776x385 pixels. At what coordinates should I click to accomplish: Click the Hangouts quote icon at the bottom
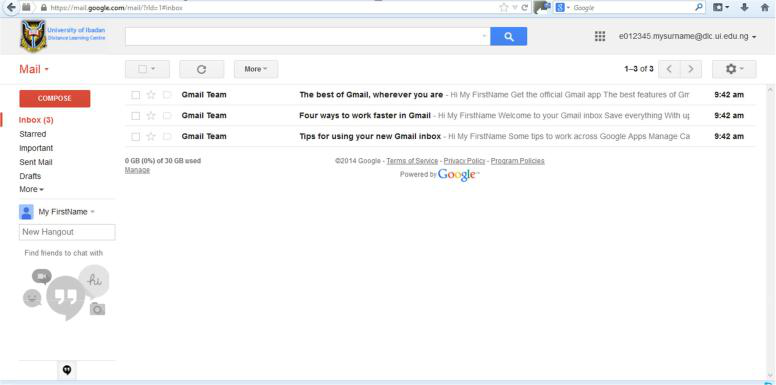tap(67, 370)
